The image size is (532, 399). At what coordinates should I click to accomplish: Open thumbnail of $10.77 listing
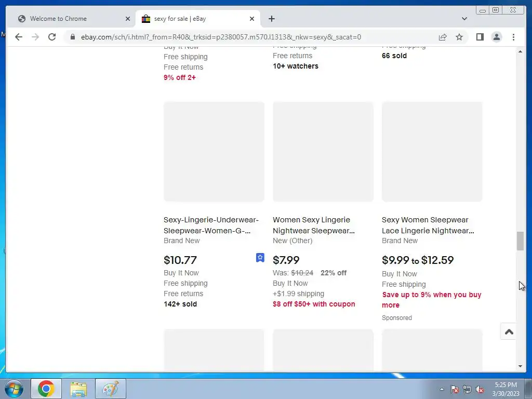pyautogui.click(x=214, y=152)
